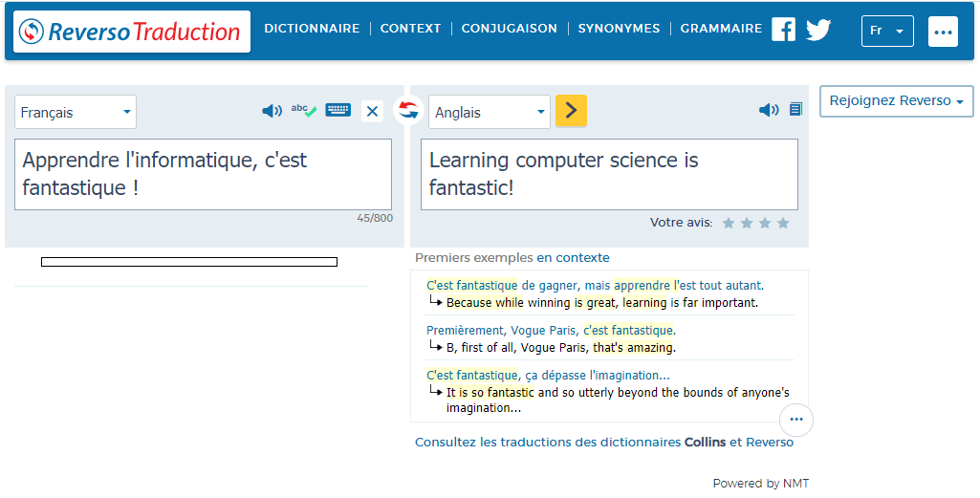980x498 pixels.
Task: Open the virtual keyboard icon
Action: pyautogui.click(x=338, y=111)
